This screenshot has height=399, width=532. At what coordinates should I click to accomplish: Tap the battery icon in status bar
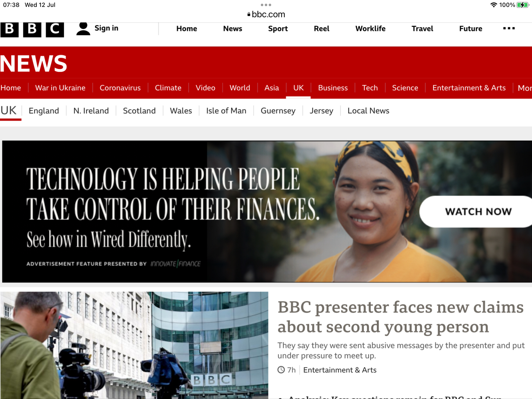tap(522, 5)
